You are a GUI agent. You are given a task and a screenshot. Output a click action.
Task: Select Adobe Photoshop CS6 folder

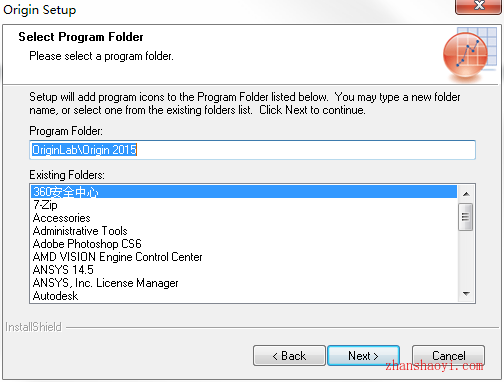point(244,244)
